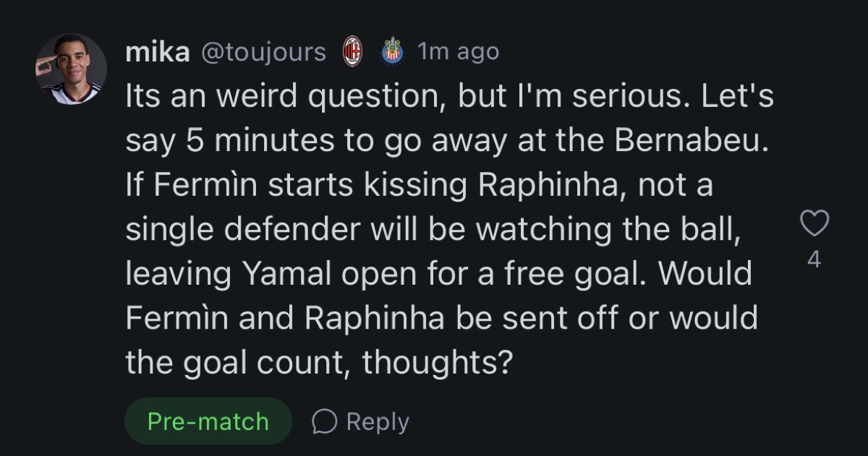Click the Chivas club badge
The image size is (868, 456).
coord(392,51)
